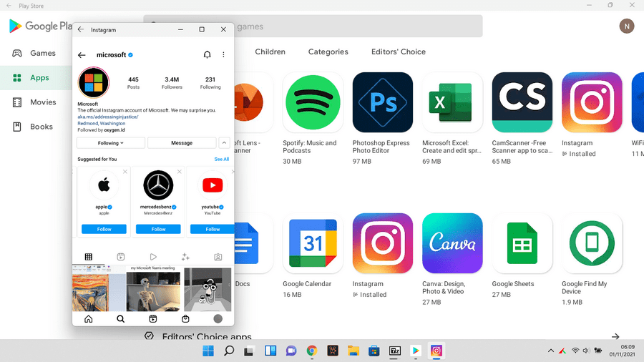The height and width of the screenshot is (362, 644).
Task: Show hidden tray icons chevron
Action: (551, 351)
